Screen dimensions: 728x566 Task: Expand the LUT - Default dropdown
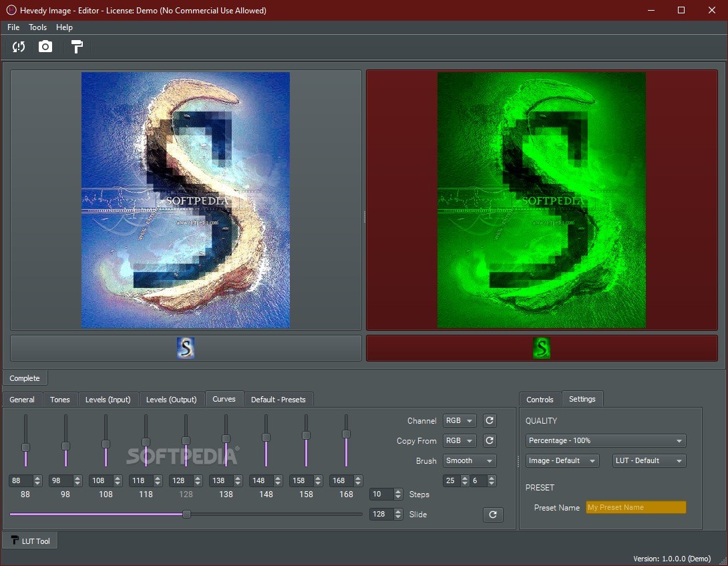tap(649, 460)
